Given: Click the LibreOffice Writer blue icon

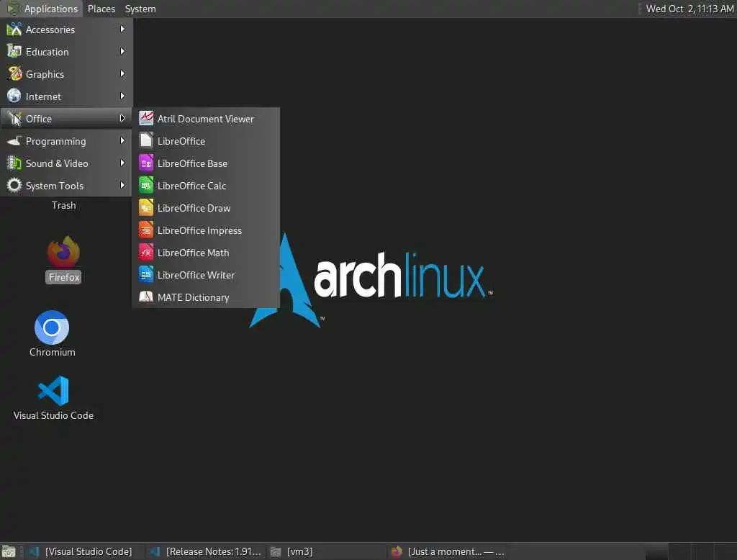Looking at the screenshot, I should 146,274.
